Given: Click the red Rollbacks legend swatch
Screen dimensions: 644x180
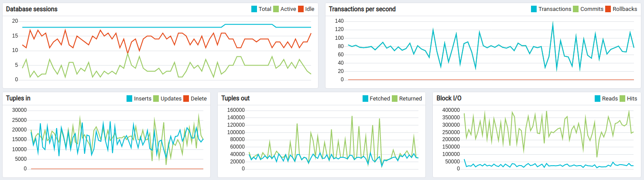Looking at the screenshot, I should (x=608, y=9).
